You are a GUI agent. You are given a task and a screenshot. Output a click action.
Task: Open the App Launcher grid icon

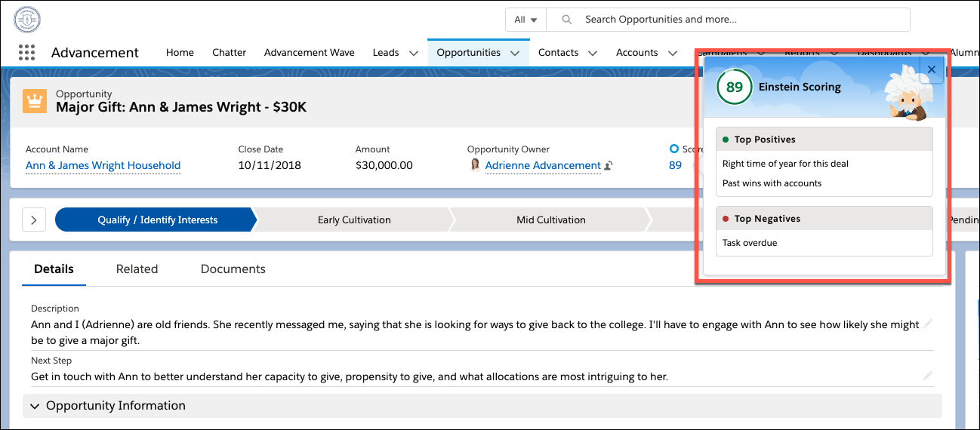pyautogui.click(x=26, y=52)
